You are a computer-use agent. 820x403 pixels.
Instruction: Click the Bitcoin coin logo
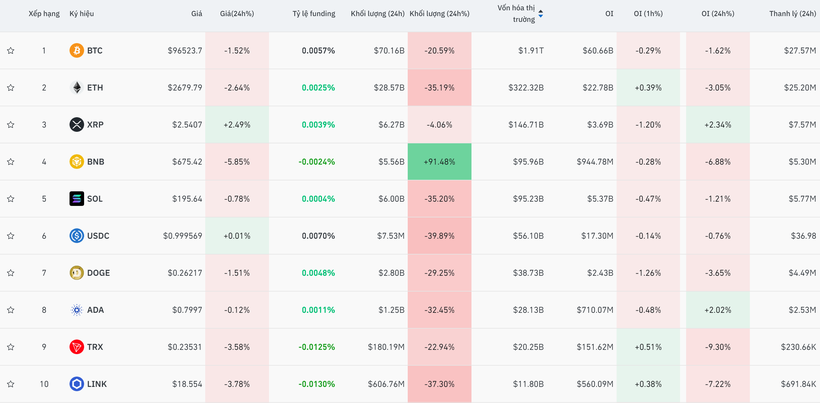tap(76, 51)
